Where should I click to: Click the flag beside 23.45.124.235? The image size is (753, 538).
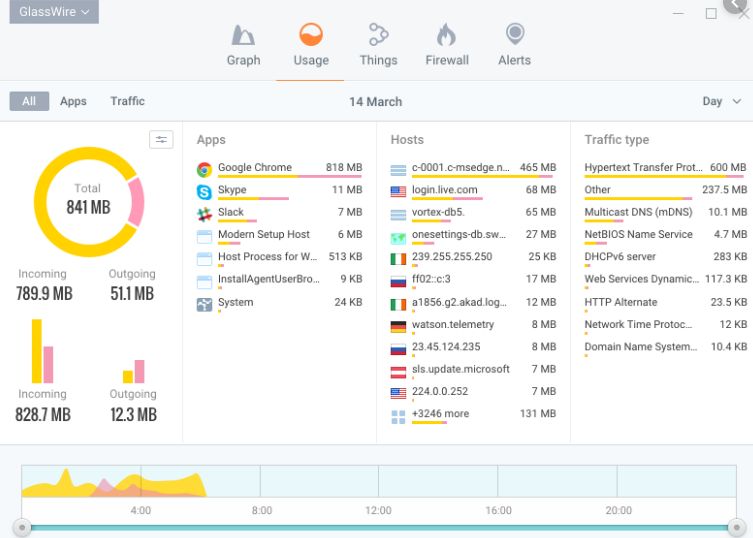(398, 349)
